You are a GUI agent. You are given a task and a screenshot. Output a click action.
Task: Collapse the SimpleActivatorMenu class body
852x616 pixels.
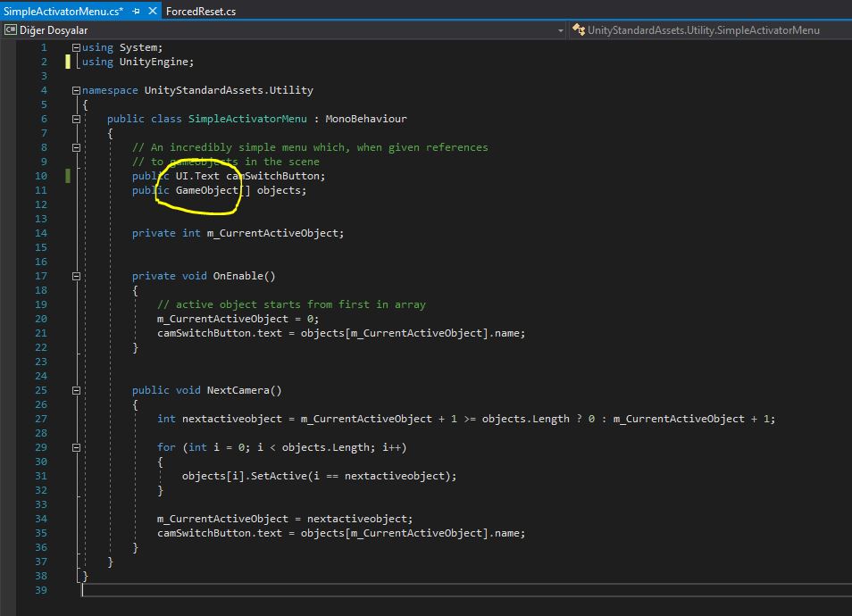77,118
